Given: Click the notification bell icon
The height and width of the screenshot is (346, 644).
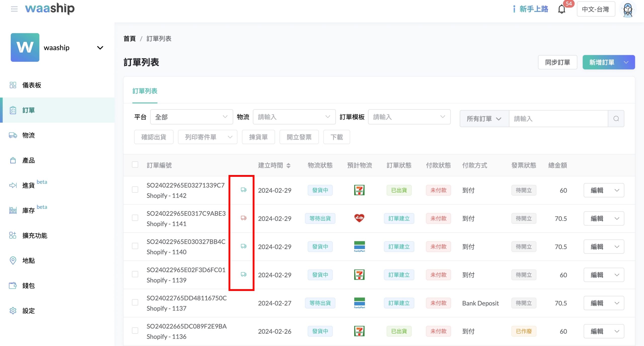Looking at the screenshot, I should (561, 9).
